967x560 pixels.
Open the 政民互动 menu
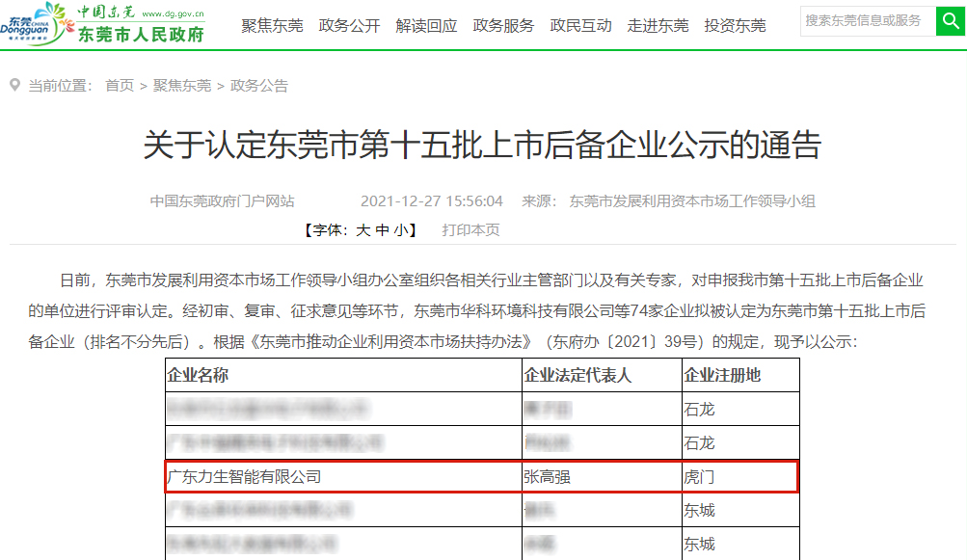click(x=579, y=26)
